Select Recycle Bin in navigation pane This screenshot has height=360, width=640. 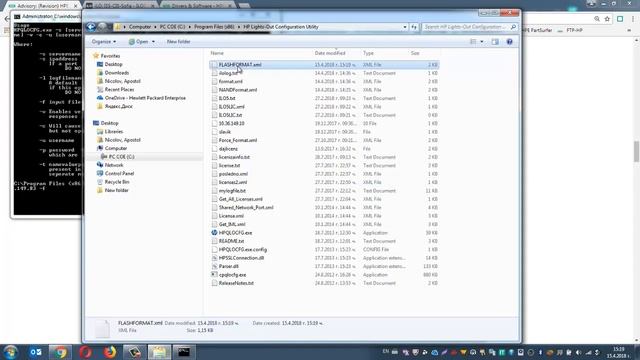pyautogui.click(x=117, y=182)
